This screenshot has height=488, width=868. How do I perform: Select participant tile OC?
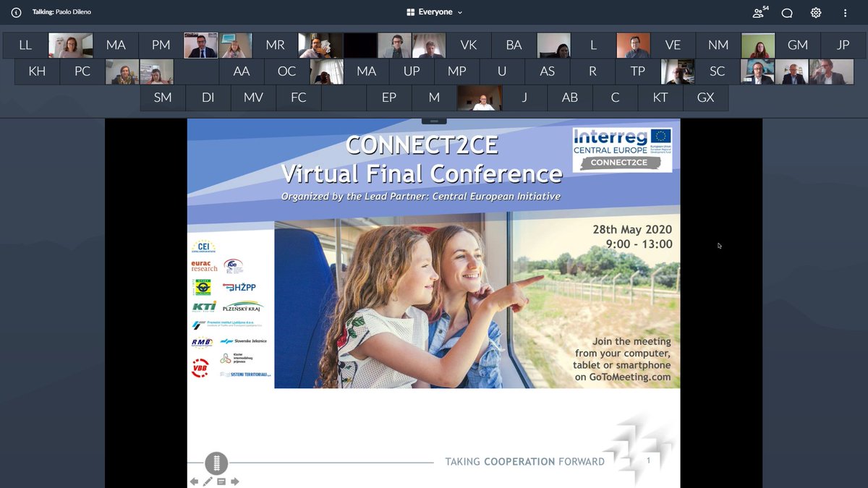tap(286, 72)
